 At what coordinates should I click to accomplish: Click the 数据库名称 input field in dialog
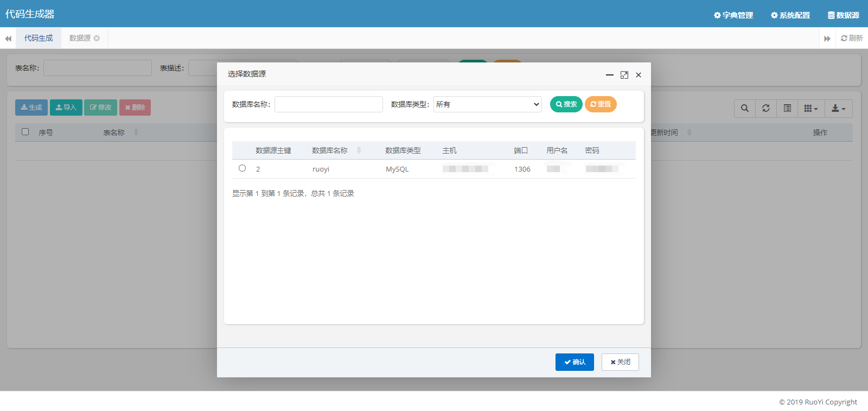click(329, 104)
